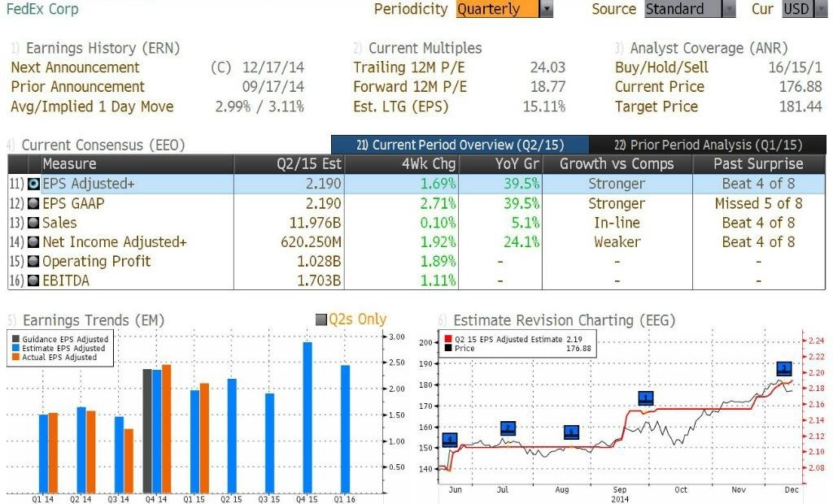Click the Avg/Implied 1 Day Move value
Viewport: 833px width, 504px height.
coord(259,106)
